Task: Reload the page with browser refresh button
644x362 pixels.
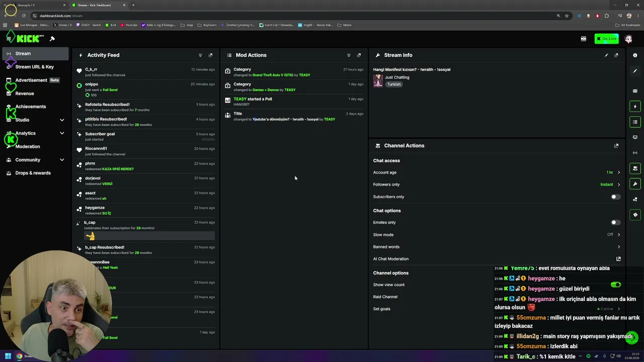Action: click(24, 16)
